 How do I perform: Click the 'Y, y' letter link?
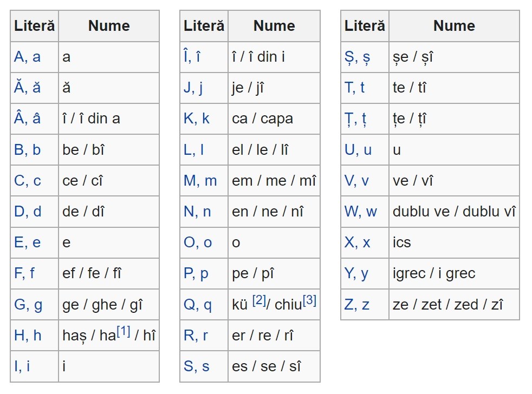click(356, 273)
